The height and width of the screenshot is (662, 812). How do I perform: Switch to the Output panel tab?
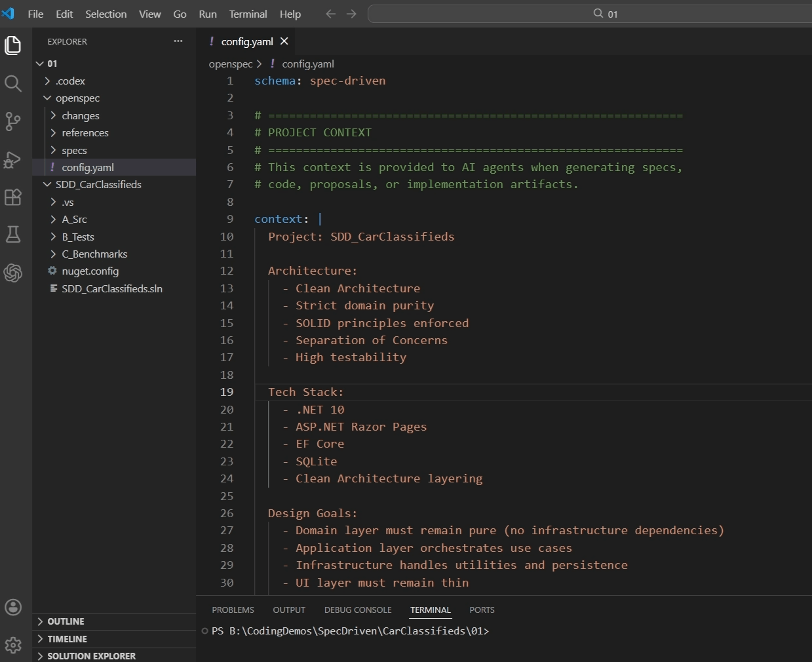tap(289, 610)
